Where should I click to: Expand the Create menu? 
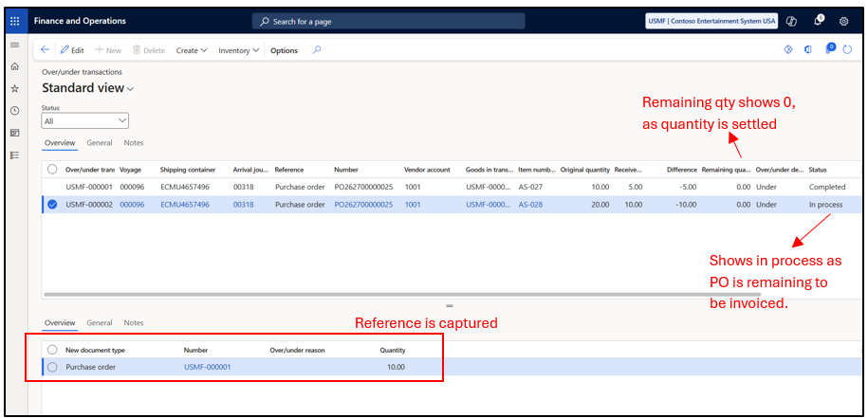[x=192, y=50]
